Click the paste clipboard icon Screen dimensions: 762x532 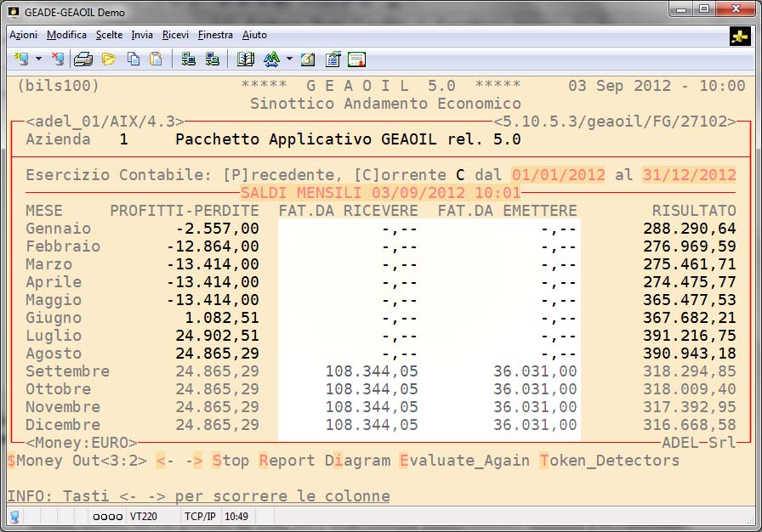coord(156,59)
